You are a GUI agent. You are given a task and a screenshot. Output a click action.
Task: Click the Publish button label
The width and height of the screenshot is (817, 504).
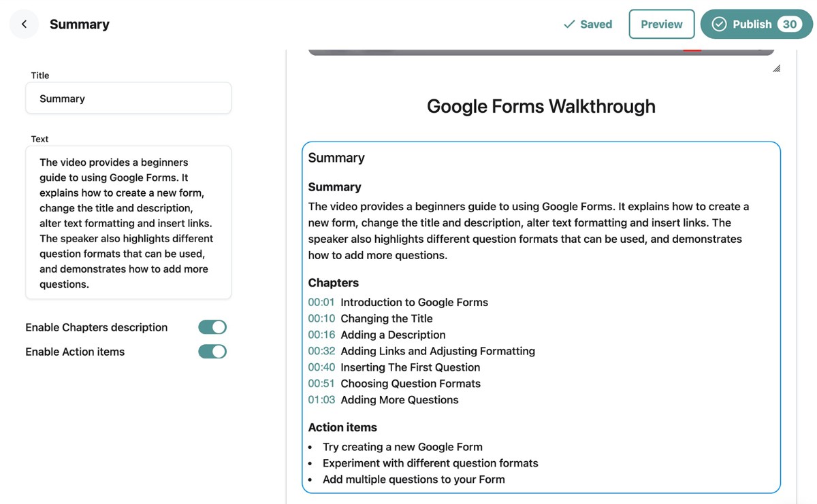click(x=752, y=24)
